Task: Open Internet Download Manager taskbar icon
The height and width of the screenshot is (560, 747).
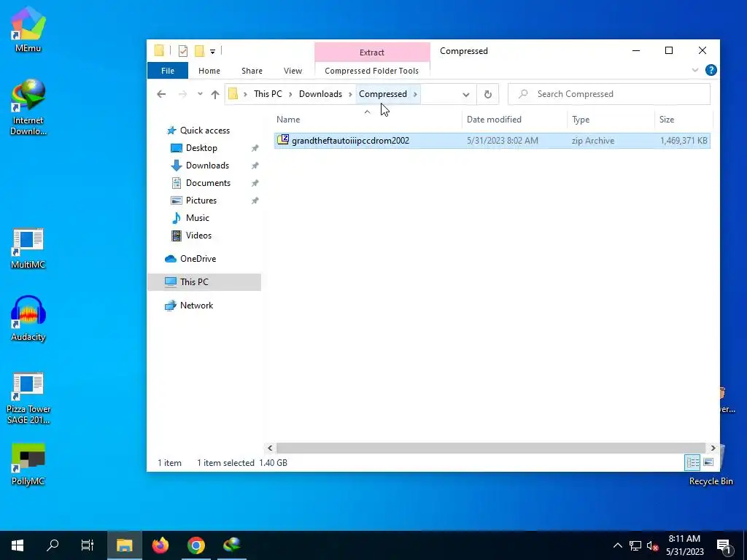Action: coord(231,545)
